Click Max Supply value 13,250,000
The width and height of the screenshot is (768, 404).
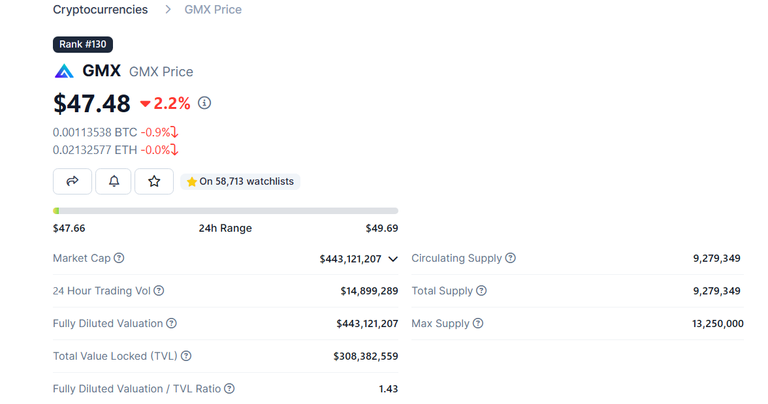[x=718, y=324]
